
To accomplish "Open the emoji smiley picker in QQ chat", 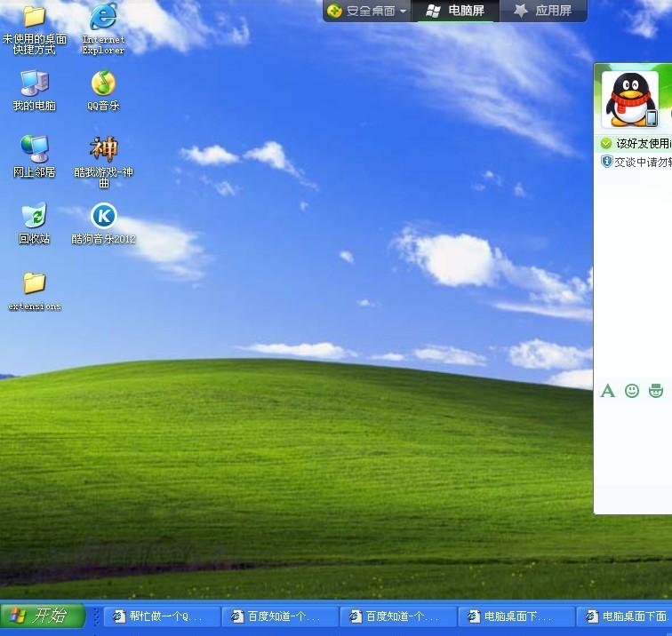I will [632, 391].
